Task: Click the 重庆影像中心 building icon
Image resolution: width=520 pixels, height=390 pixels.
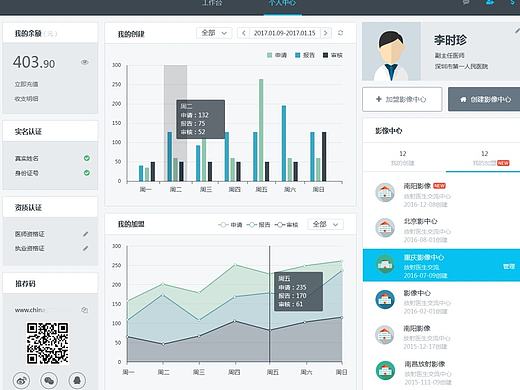Action: click(385, 264)
